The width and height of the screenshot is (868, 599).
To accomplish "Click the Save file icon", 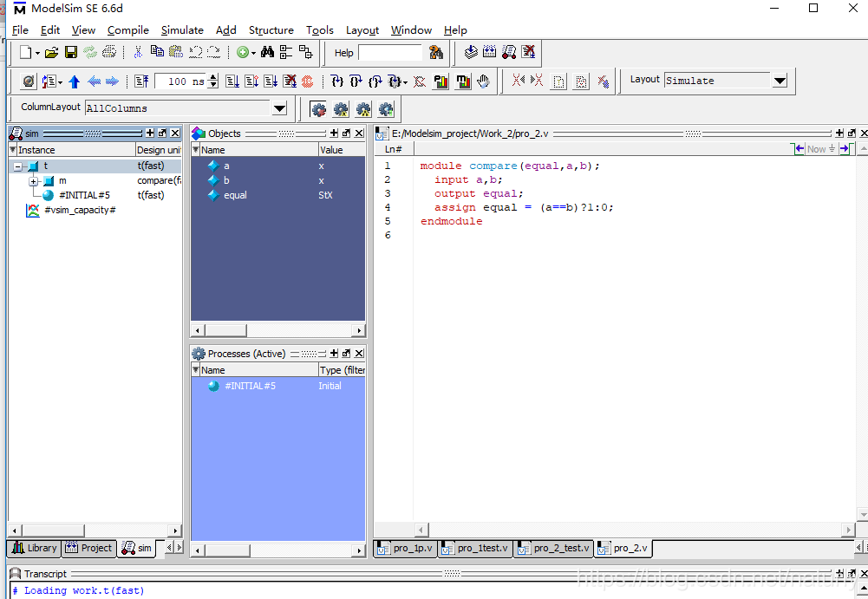I will (x=71, y=52).
